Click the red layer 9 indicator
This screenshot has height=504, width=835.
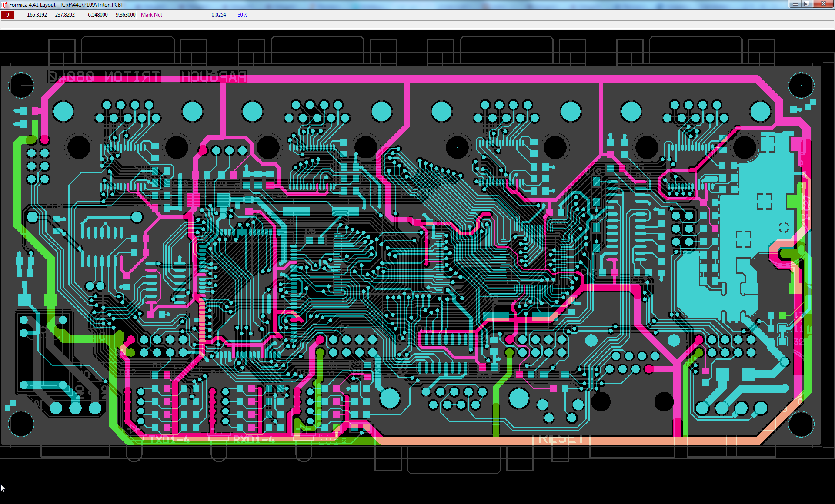pos(8,15)
